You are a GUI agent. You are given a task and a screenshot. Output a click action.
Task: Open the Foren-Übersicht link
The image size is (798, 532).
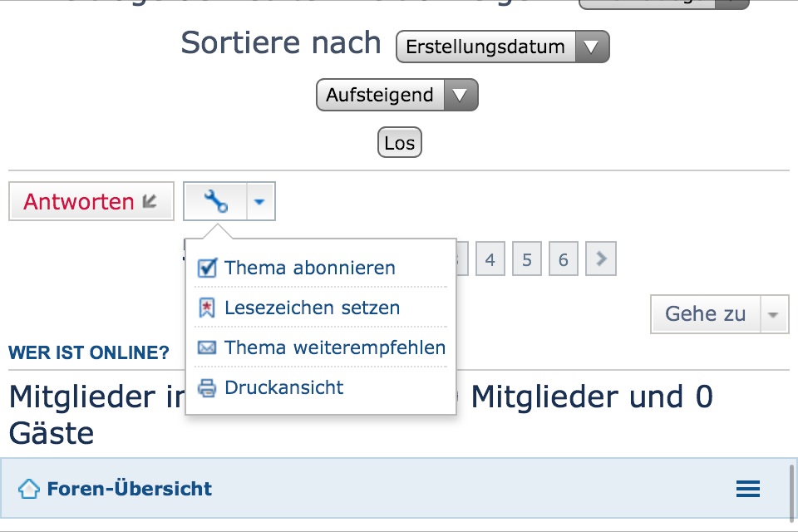129,489
